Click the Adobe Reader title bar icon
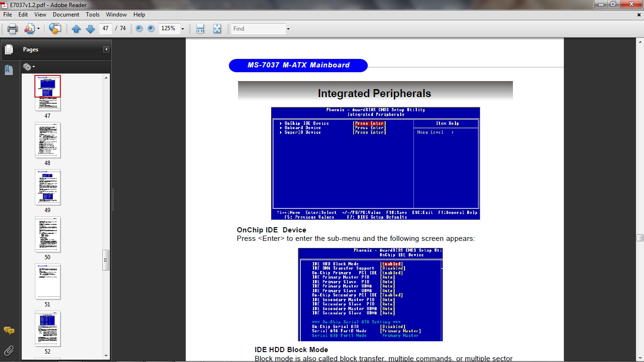The height and width of the screenshot is (362, 644). click(5, 5)
